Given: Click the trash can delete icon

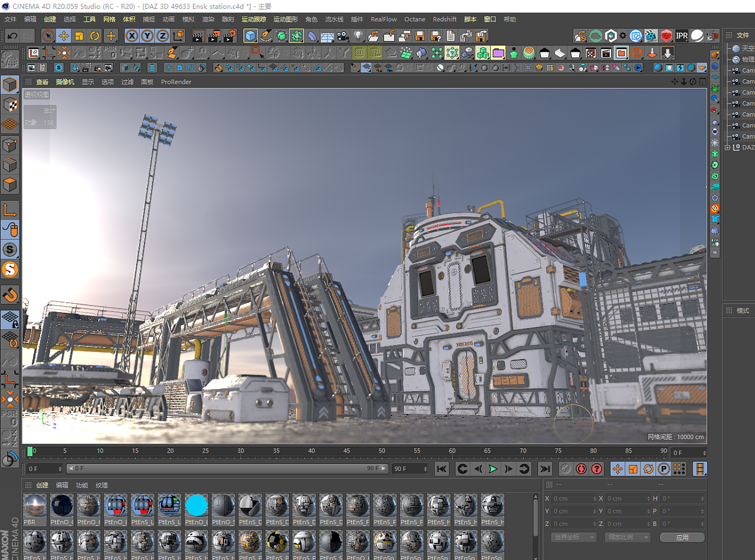Looking at the screenshot, I should coord(152,68).
